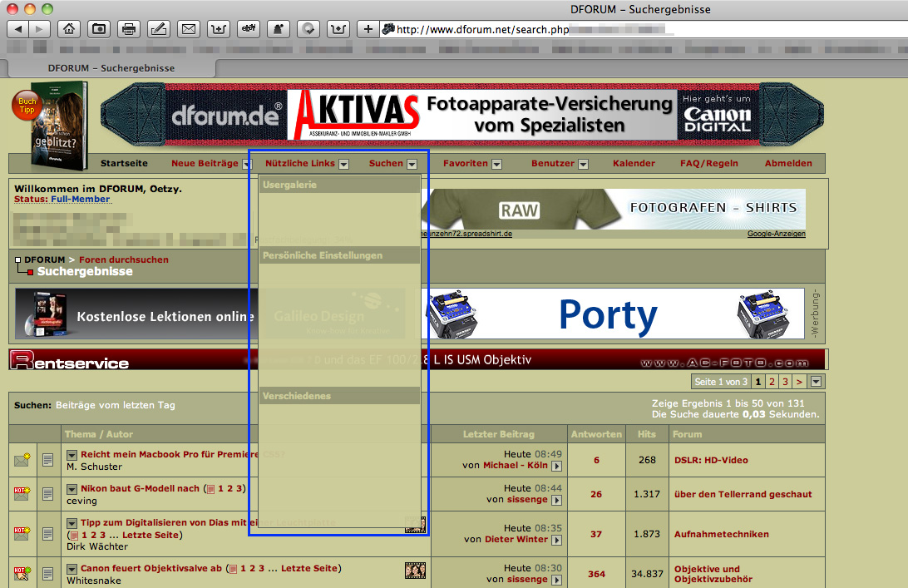This screenshot has width=908, height=588.
Task: Click new-post envelope icon for Macbook Pro thread
Action: pyautogui.click(x=22, y=460)
